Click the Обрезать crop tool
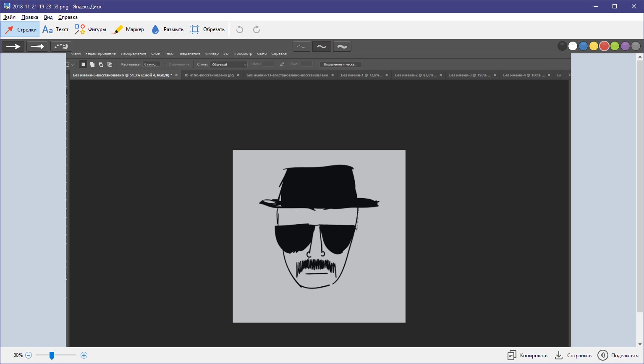 tap(207, 30)
